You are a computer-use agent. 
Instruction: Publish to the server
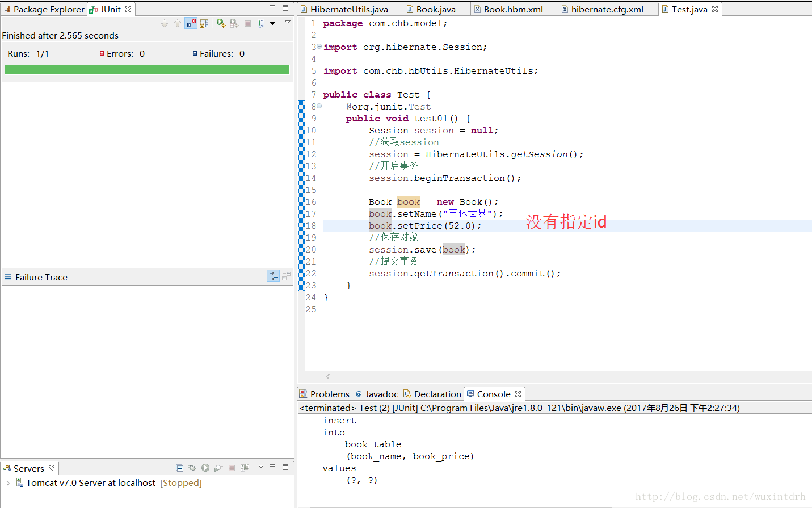[x=245, y=468]
